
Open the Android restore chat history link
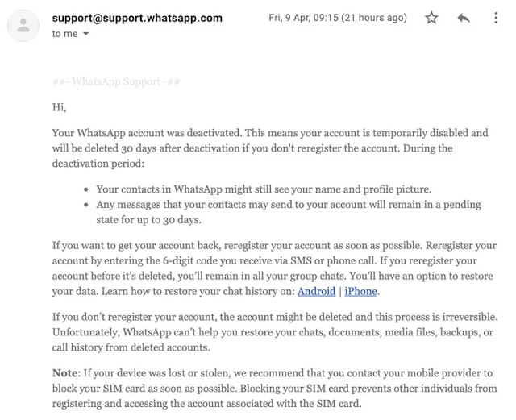pos(316,291)
